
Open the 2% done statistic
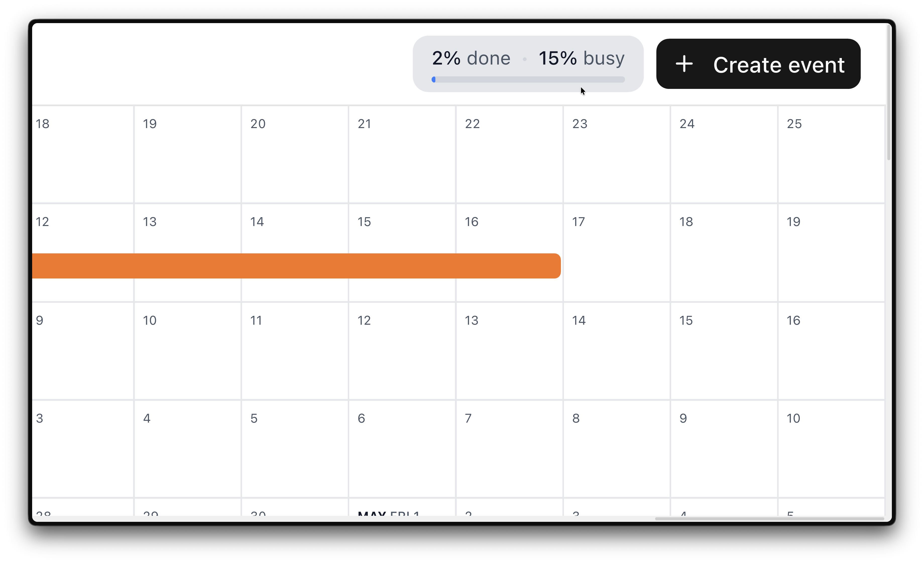point(471,58)
